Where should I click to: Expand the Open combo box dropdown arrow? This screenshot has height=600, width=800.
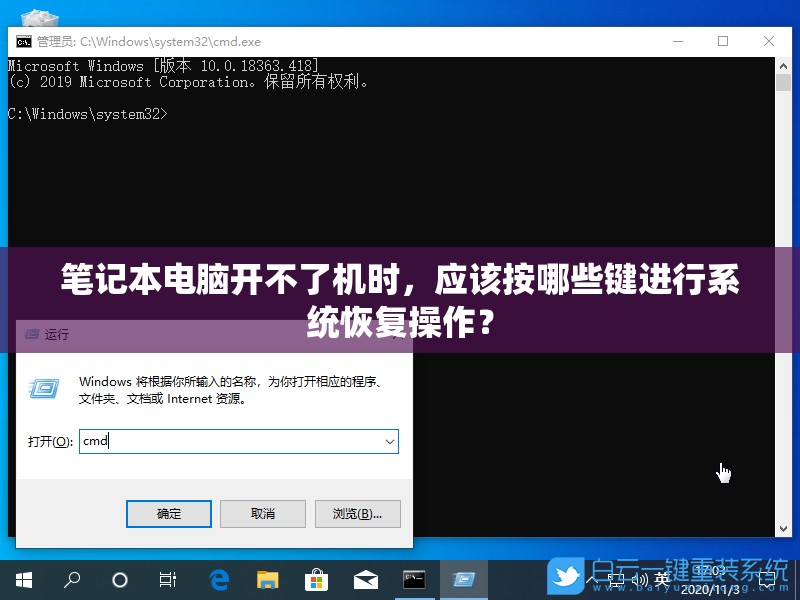pos(390,441)
